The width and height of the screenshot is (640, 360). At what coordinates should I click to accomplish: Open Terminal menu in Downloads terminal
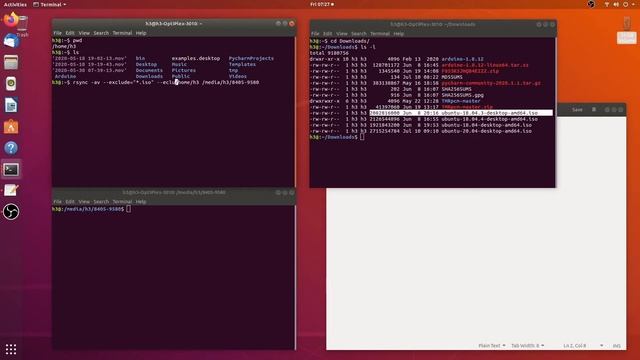[x=380, y=33]
